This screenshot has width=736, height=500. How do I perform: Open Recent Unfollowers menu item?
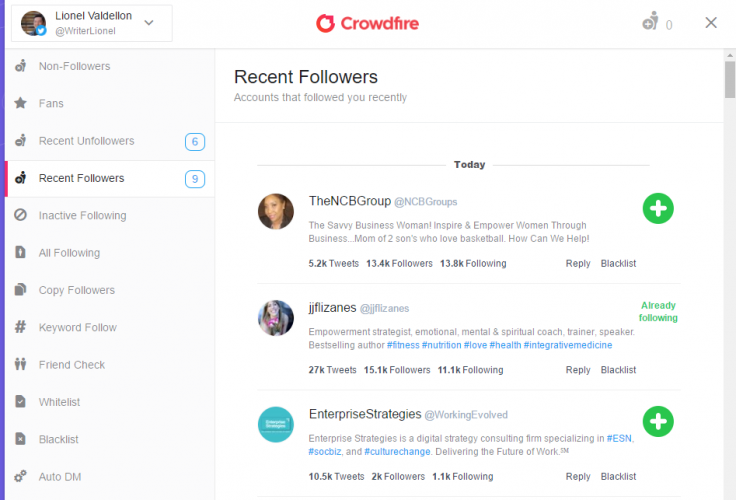[x=110, y=141]
